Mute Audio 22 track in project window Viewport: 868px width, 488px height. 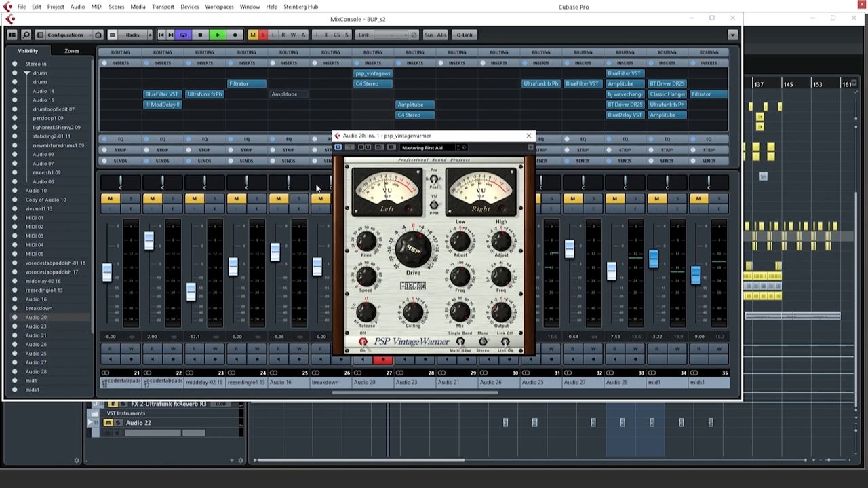coord(108,423)
